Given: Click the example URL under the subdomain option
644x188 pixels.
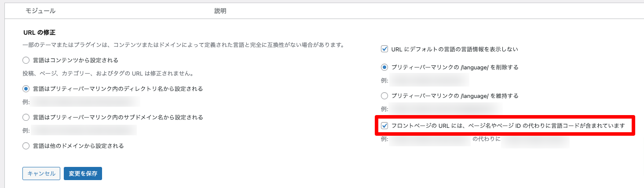Looking at the screenshot, I should (84, 130).
